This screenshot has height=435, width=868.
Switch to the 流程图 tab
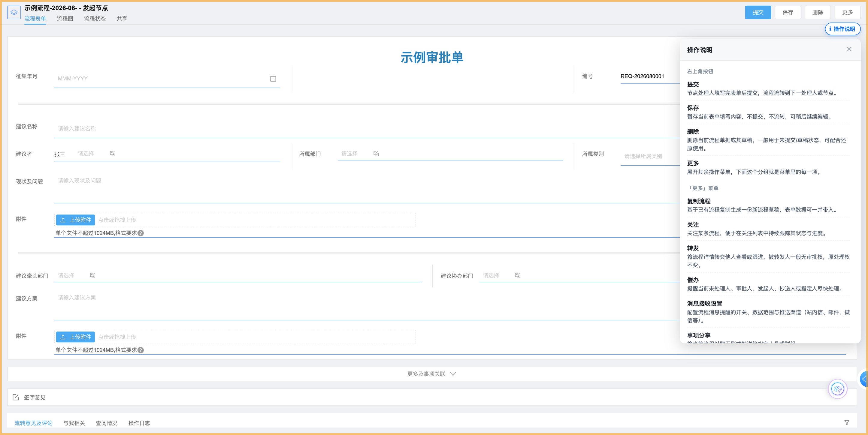(65, 19)
